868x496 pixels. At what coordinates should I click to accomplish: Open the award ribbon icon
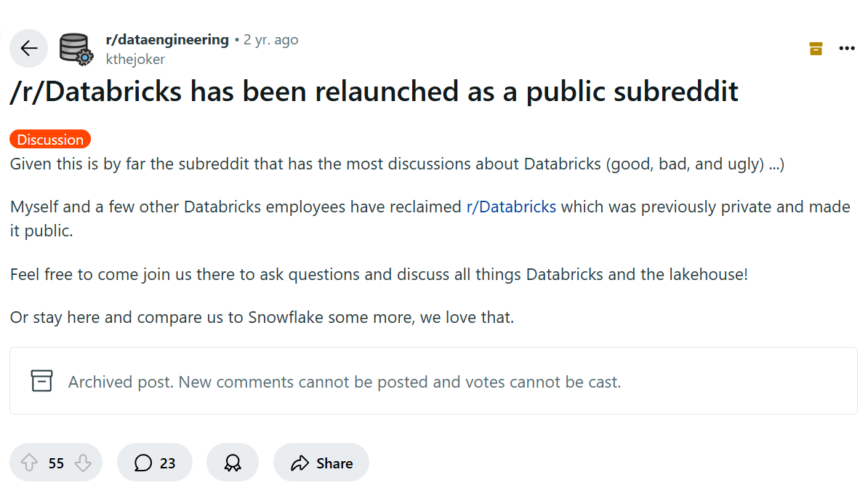[x=233, y=463]
